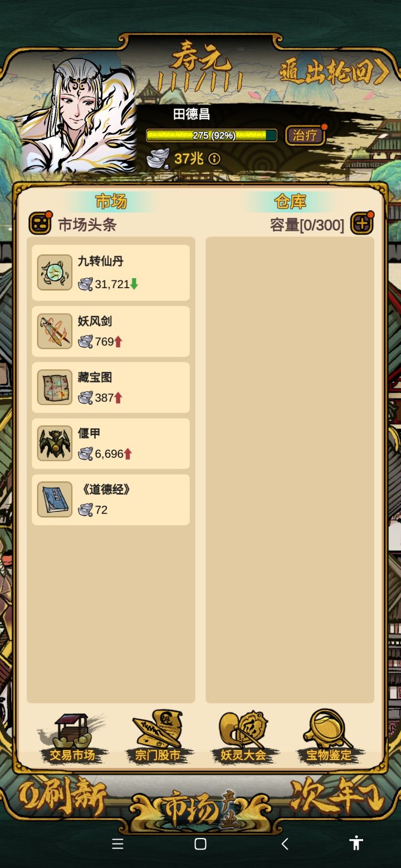The image size is (401, 868).
Task: Click the 治疗 heal button
Action: [x=305, y=135]
